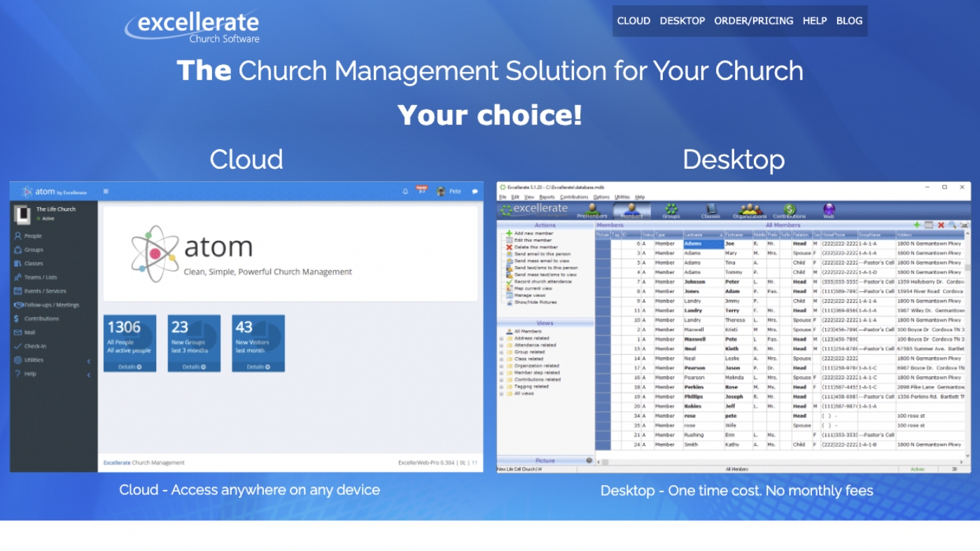Select the Organizations toolbar icon
This screenshot has height=551, width=980.
[750, 211]
